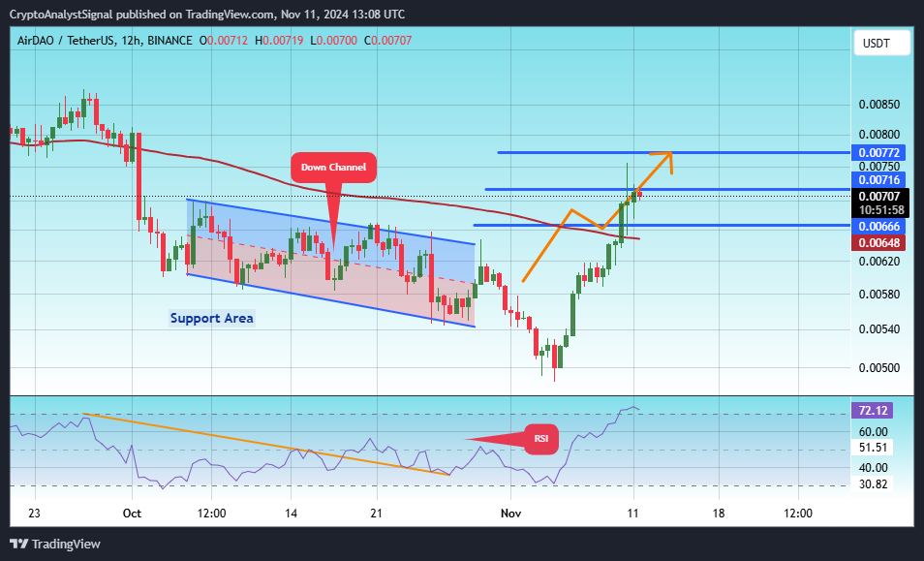Click the '21' date axis label
This screenshot has width=924, height=561.
(x=377, y=514)
